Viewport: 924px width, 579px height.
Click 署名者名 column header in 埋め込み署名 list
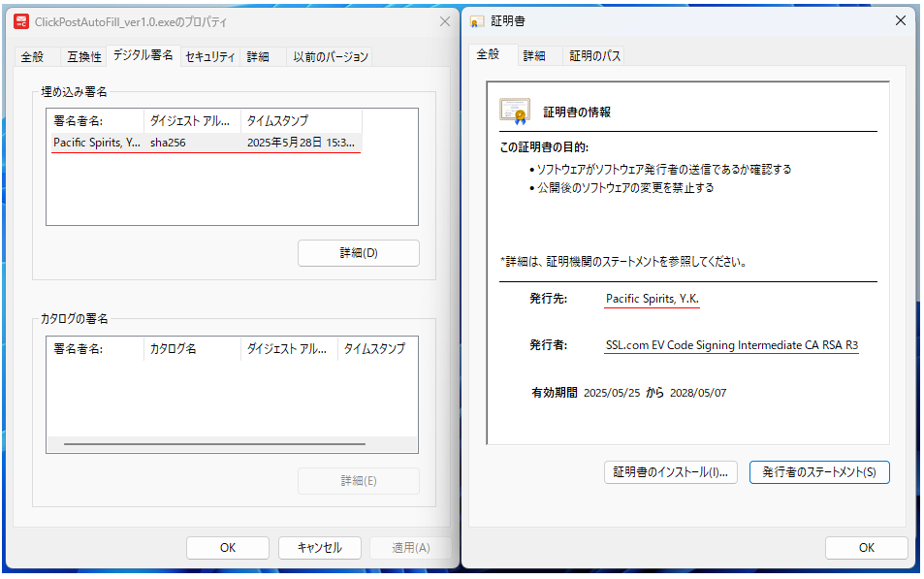(x=95, y=121)
